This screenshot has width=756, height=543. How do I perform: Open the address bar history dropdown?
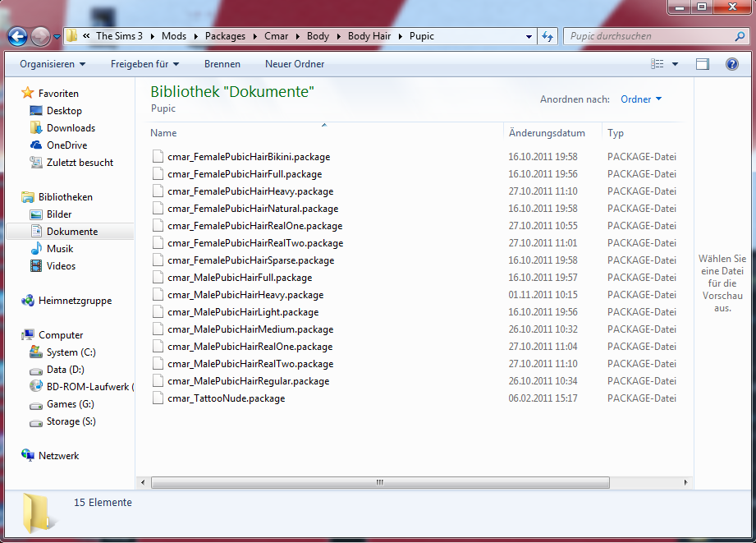[529, 36]
